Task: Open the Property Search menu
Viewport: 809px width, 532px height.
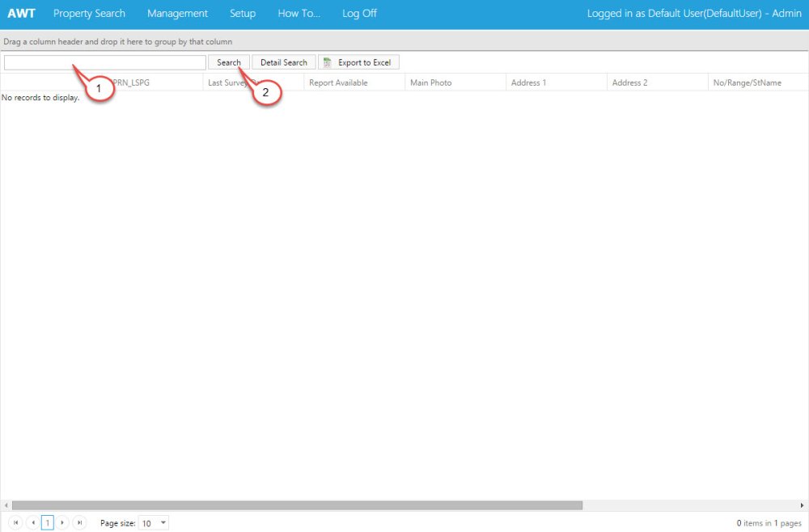Action: 89,14
